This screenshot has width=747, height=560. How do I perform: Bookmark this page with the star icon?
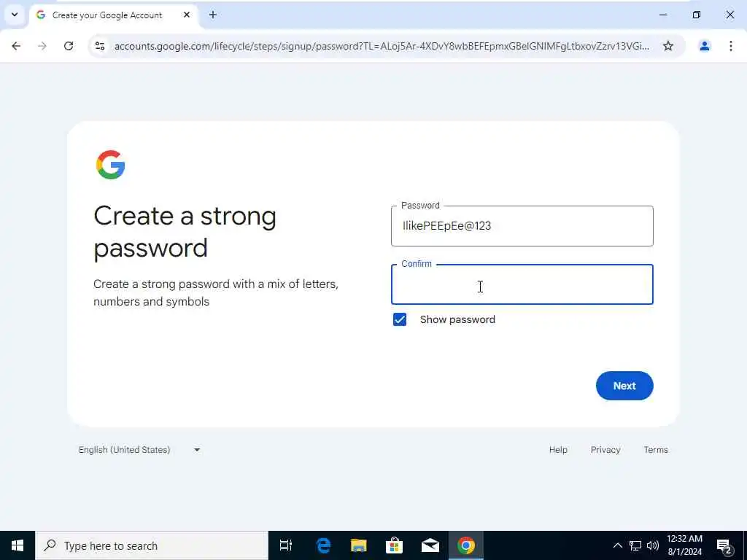tap(668, 46)
